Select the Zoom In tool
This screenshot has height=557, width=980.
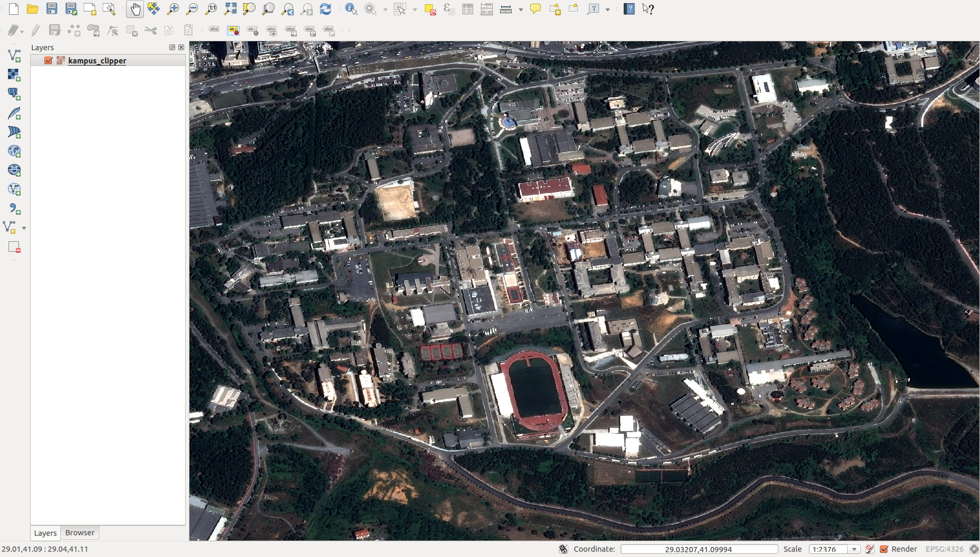click(x=173, y=9)
